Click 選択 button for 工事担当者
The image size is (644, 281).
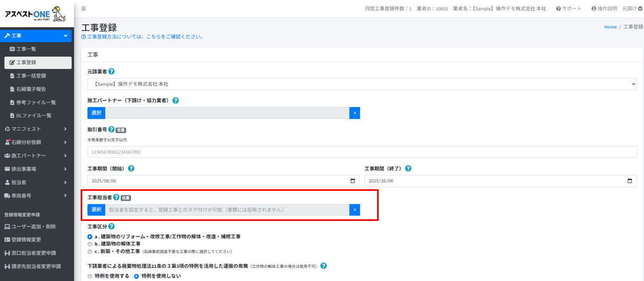click(97, 210)
